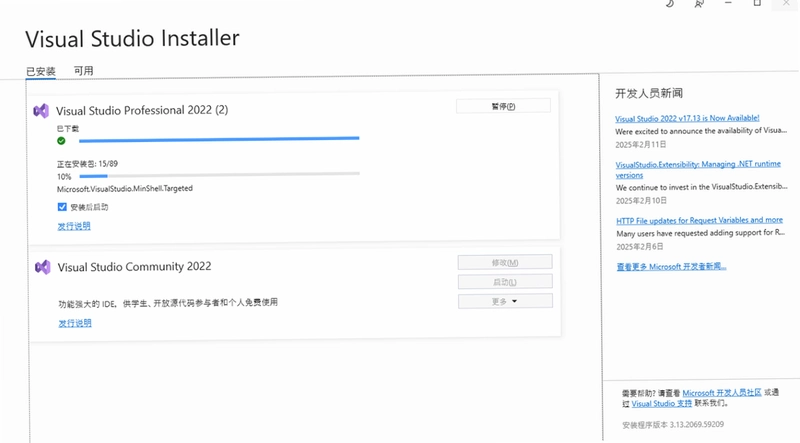
Task: Click the 开发人员新闻 heading
Action: 649,93
